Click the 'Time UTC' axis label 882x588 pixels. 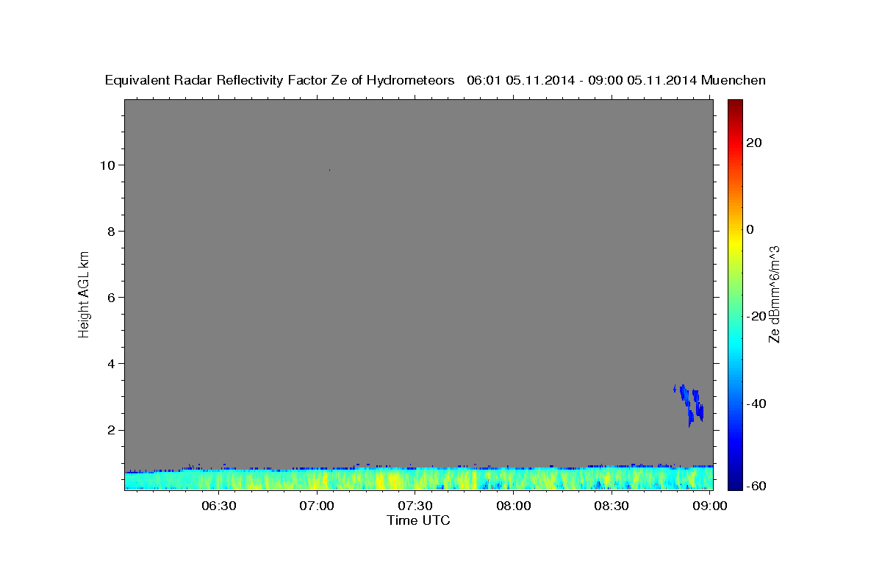click(418, 520)
